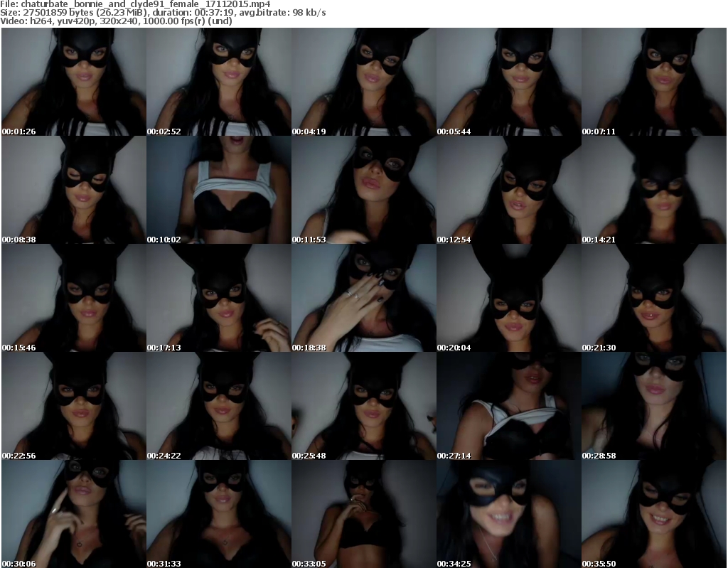Click the Video h264 codec info line
Image resolution: width=728 pixels, height=568 pixels.
pos(116,21)
